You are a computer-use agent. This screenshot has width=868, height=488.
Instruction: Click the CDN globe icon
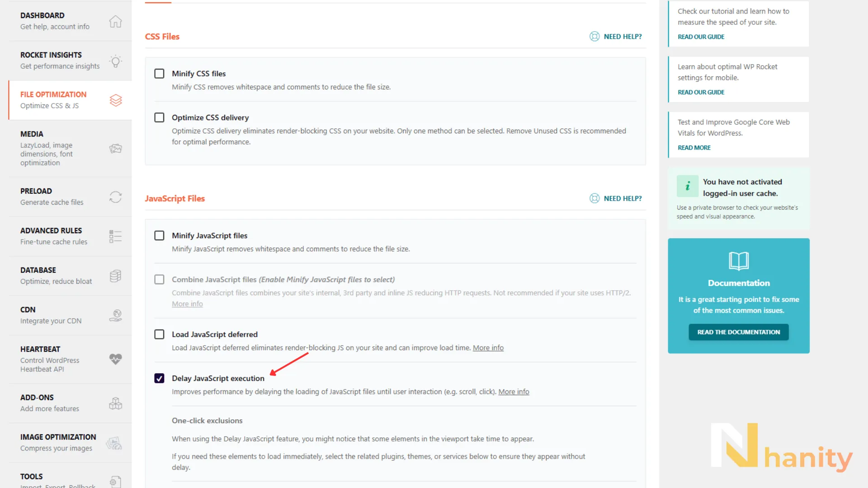[116, 315]
